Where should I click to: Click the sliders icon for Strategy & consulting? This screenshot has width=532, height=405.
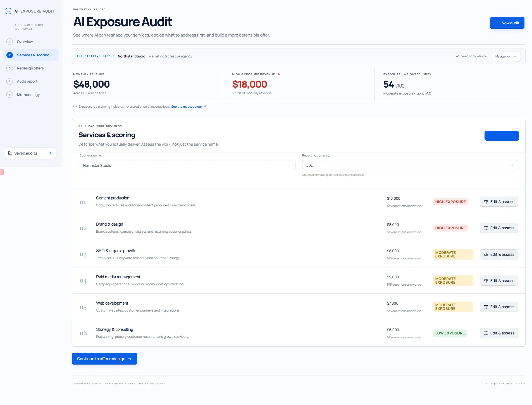coord(486,333)
